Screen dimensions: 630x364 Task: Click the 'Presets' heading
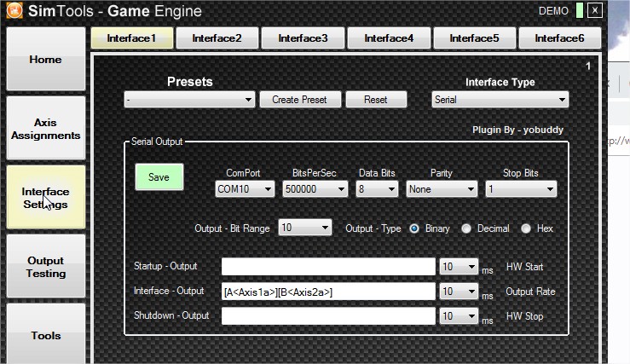(x=189, y=82)
